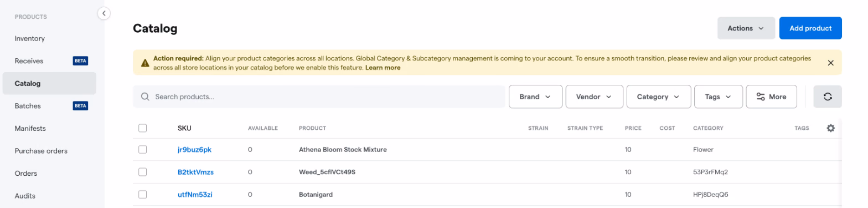
Task: Click the available 0 in Athena Bloom row
Action: pos(250,150)
